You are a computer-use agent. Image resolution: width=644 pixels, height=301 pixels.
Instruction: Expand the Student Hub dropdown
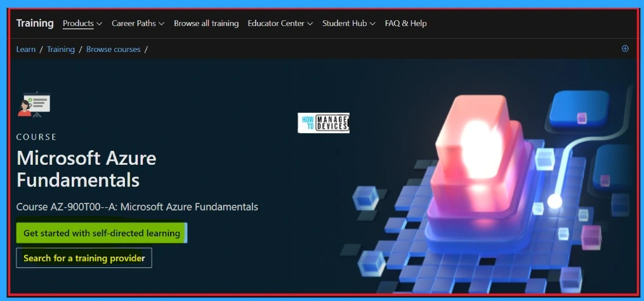(349, 23)
